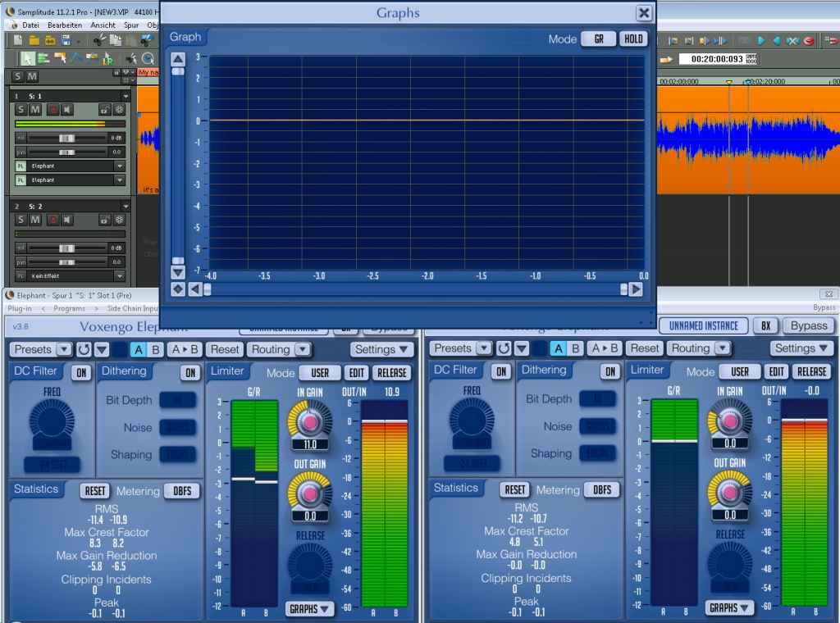
Task: Open GRAPHS dropdown in right Elephant plugin
Action: tap(729, 607)
